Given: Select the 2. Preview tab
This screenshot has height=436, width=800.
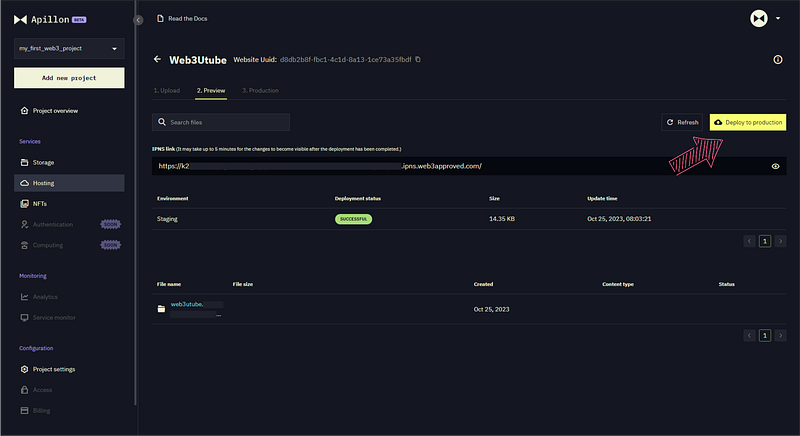Looking at the screenshot, I should click(211, 90).
